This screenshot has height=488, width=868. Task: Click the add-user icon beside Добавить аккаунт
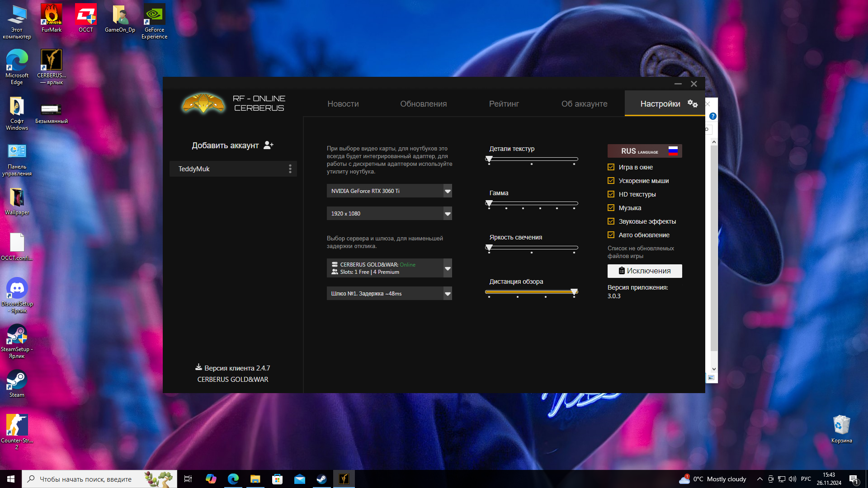click(269, 145)
